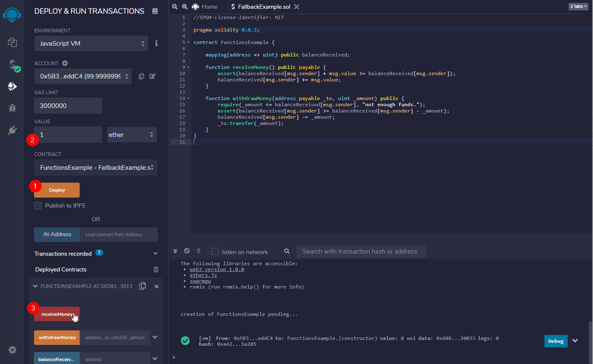Click Transactions recorded count badge
The height and width of the screenshot is (364, 593).
click(x=99, y=252)
